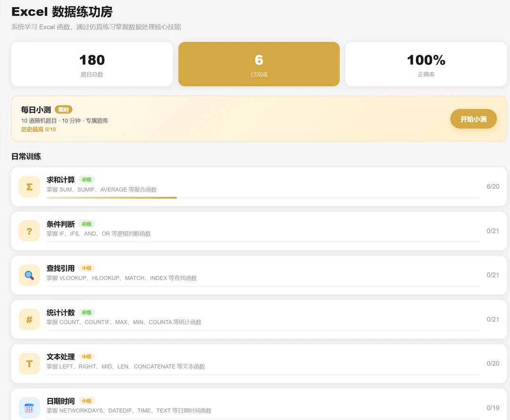The image size is (510, 420).
Task: Click the calendar icon for 日期时间
Action: coord(29,408)
